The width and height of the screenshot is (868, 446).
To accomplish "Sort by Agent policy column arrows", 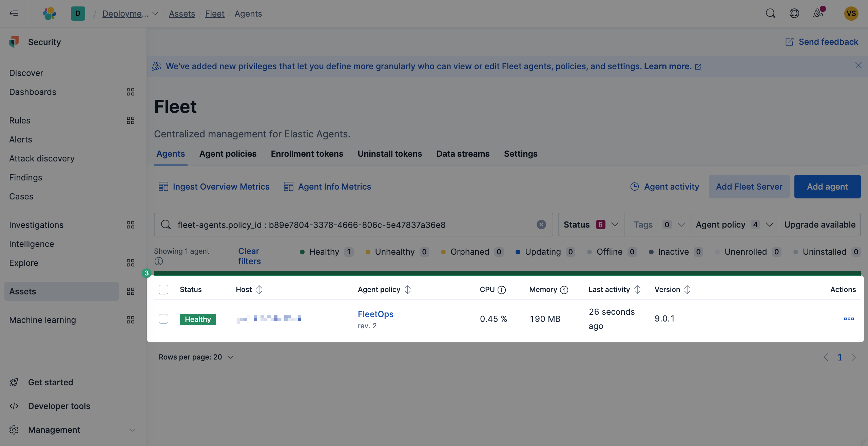I will pyautogui.click(x=408, y=290).
